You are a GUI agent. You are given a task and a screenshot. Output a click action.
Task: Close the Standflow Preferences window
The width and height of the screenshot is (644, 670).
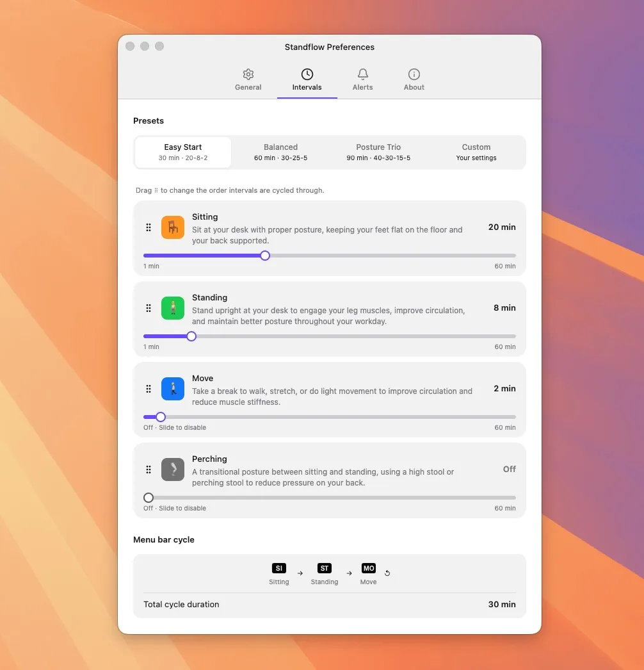pyautogui.click(x=130, y=46)
